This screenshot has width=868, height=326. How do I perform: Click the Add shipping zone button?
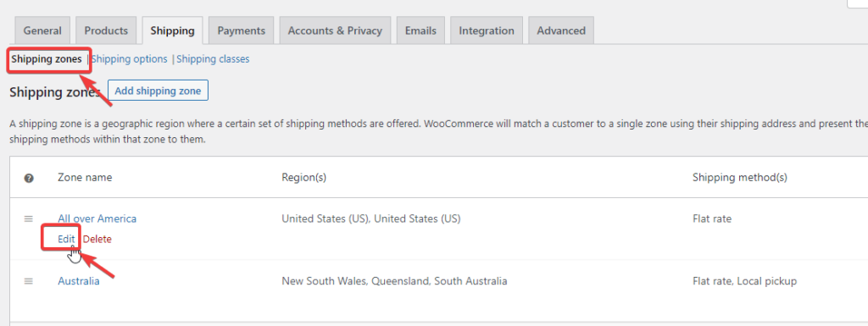(x=158, y=91)
